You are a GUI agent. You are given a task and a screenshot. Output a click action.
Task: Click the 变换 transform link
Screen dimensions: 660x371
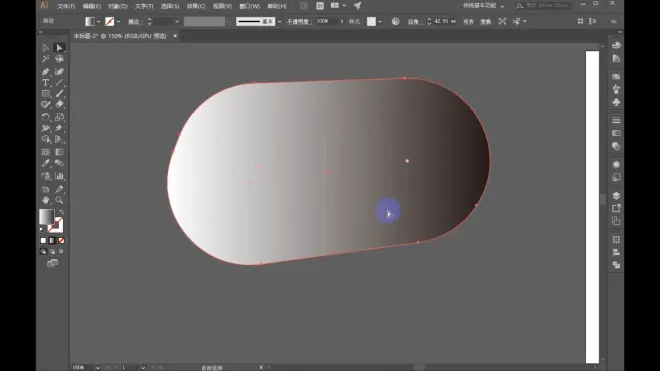pyautogui.click(x=486, y=21)
